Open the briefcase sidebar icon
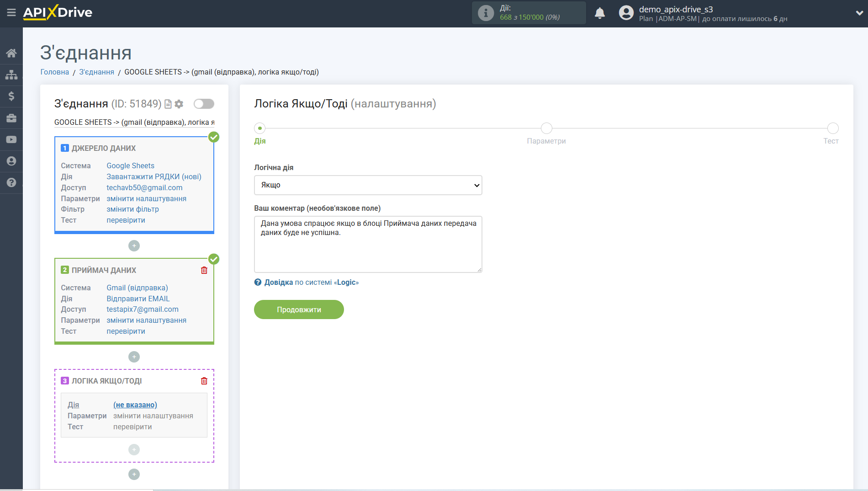This screenshot has height=491, width=868. coord(11,118)
